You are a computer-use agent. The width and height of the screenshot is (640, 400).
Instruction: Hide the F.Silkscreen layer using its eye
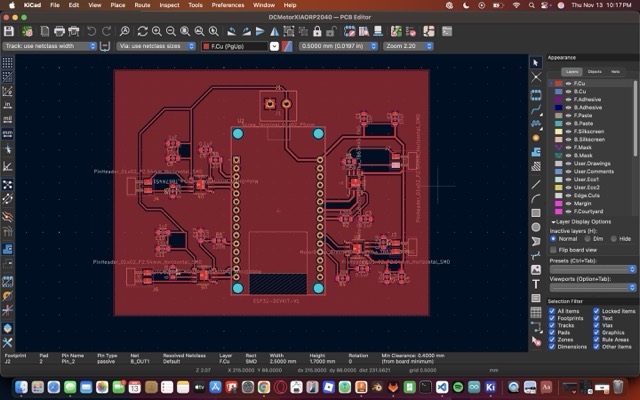pyautogui.click(x=568, y=131)
